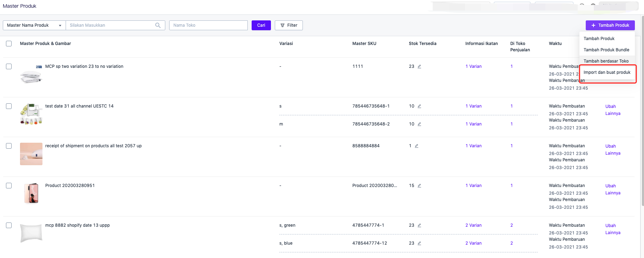
Task: Open thumbnail of receipt of shipment product
Action: point(31,154)
